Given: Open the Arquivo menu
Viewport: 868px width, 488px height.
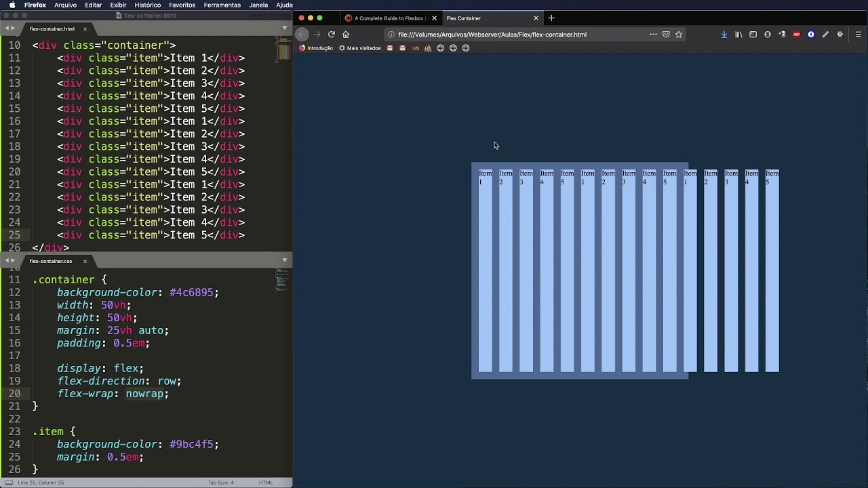Looking at the screenshot, I should point(65,5).
